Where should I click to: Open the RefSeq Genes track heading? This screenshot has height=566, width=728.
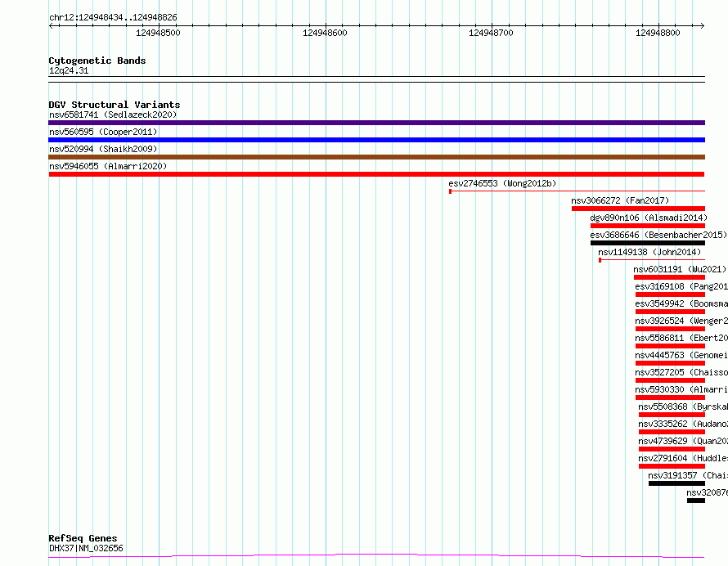coord(83,538)
